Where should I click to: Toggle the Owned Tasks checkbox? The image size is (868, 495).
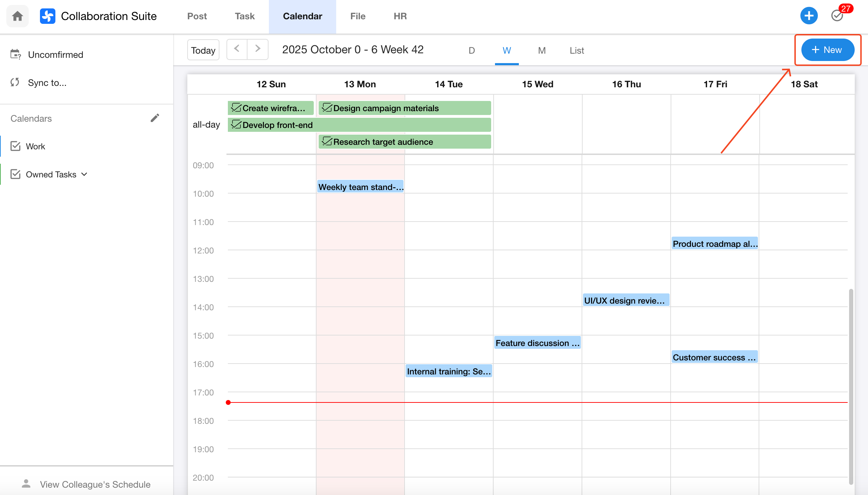click(x=15, y=174)
